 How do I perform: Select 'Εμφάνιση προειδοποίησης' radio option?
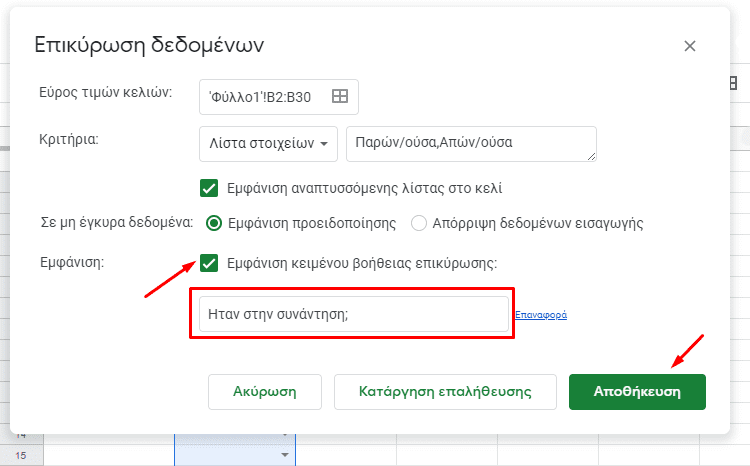click(213, 223)
